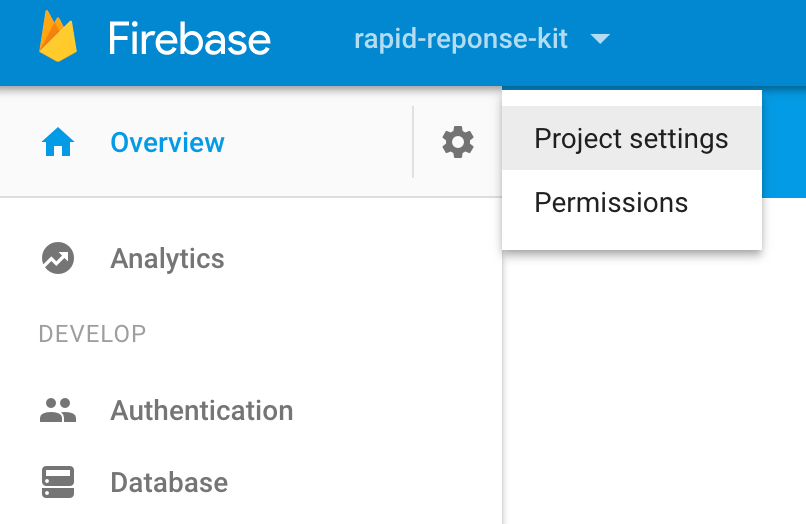Click the Firebase flame logo icon
The height and width of the screenshot is (524, 806).
coord(58,38)
